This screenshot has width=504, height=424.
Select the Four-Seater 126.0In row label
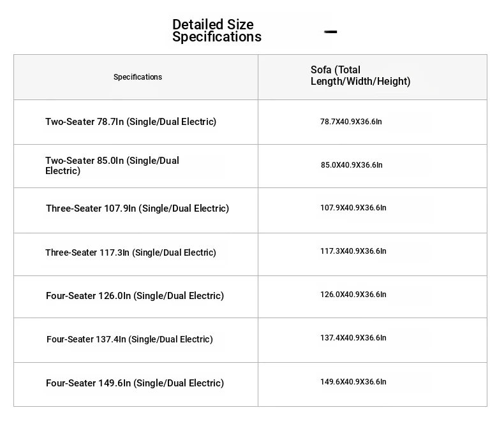135,296
